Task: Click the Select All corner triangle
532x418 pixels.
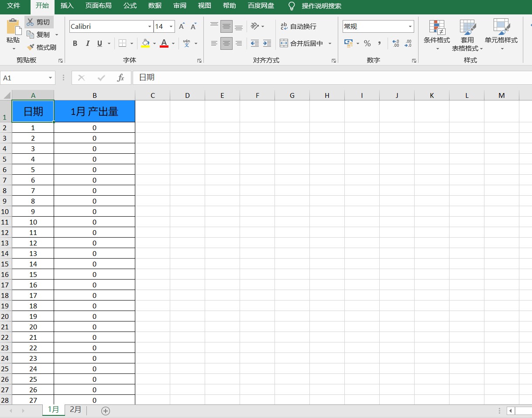Action: tap(6, 95)
